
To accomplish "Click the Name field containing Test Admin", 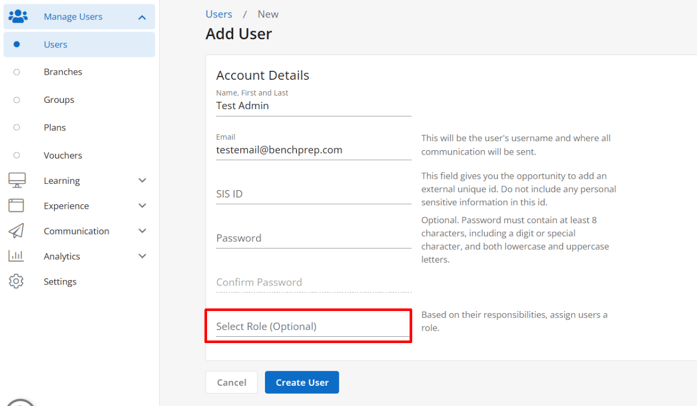I will (313, 106).
